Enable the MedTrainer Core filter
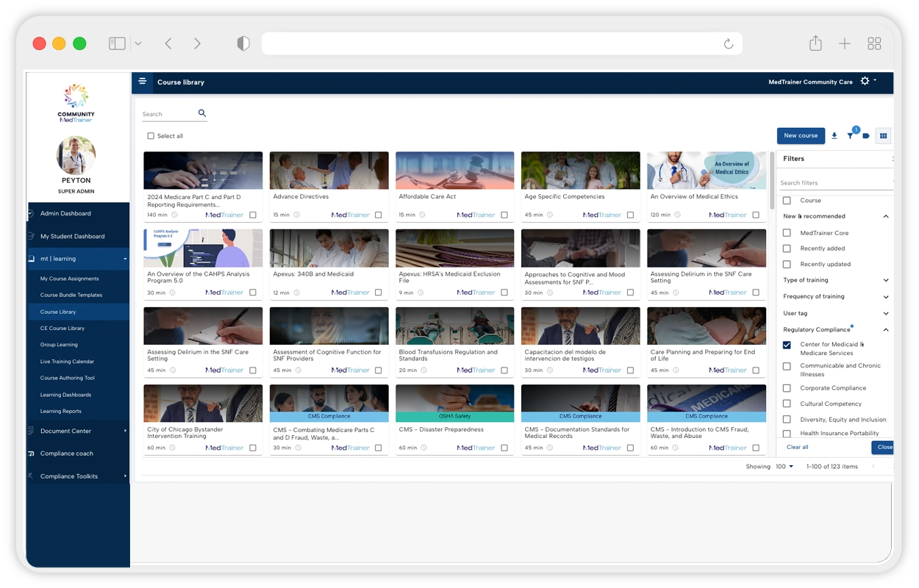Screen dimensions: 919x588 (787, 233)
